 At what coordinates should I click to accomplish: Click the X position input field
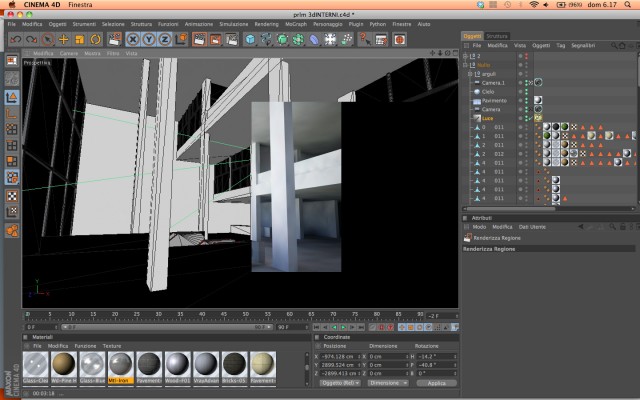(340, 356)
